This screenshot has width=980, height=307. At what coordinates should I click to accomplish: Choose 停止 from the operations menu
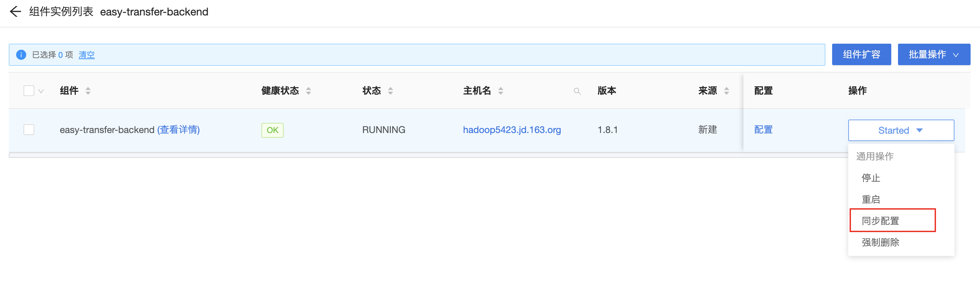(x=901, y=178)
